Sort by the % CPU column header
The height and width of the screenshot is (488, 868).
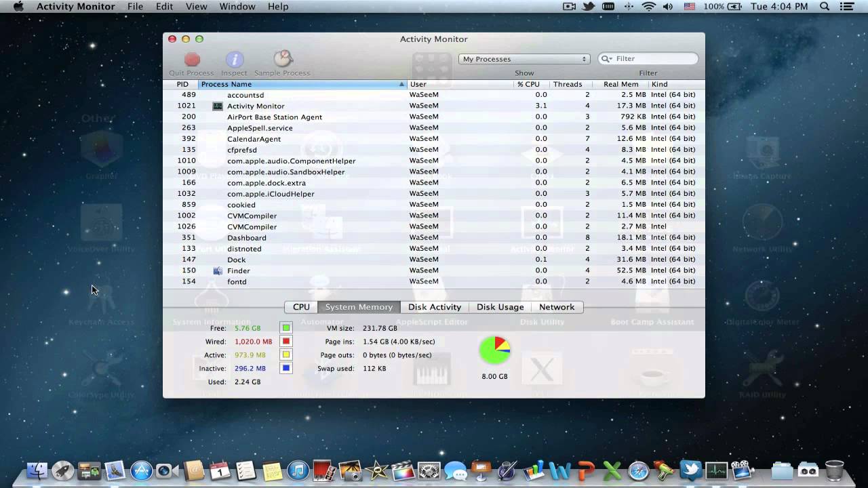coord(532,84)
